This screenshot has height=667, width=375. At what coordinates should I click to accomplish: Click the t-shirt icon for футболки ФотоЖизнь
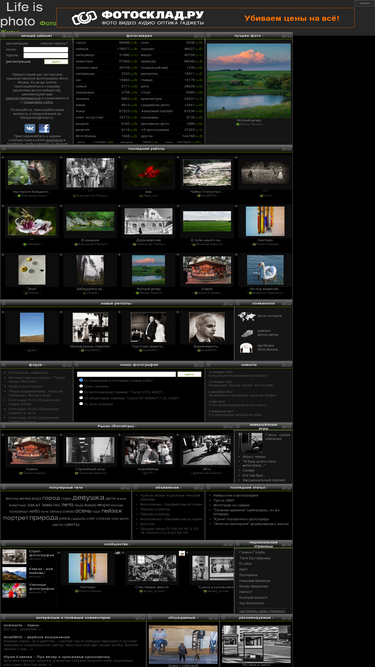246,348
